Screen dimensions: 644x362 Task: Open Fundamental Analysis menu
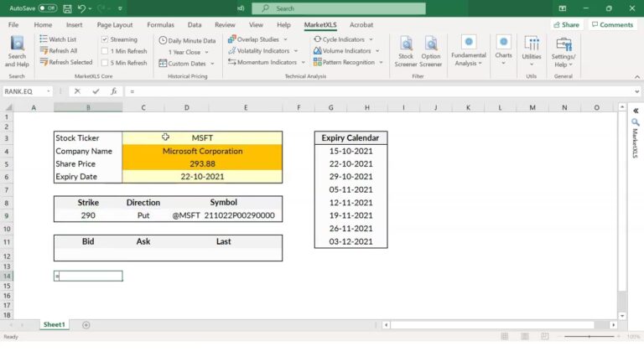(x=468, y=51)
